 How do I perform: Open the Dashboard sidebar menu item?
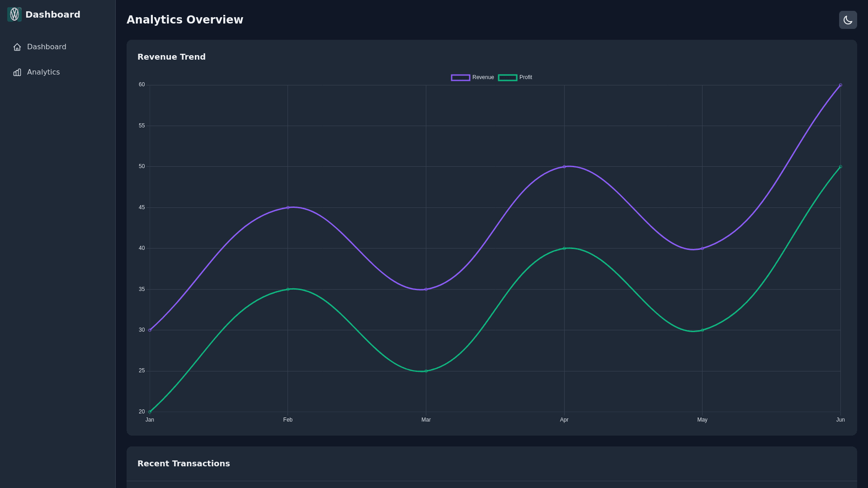[47, 47]
